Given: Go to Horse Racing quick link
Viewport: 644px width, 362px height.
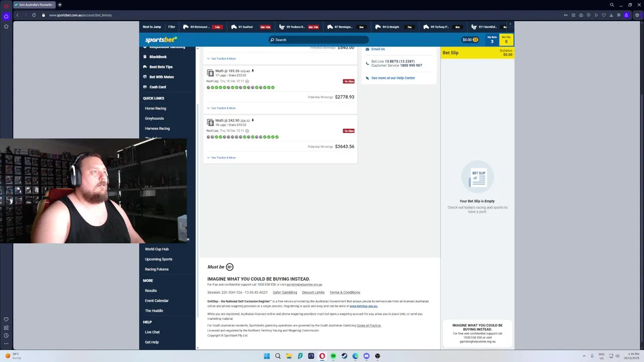Looking at the screenshot, I should 155,108.
